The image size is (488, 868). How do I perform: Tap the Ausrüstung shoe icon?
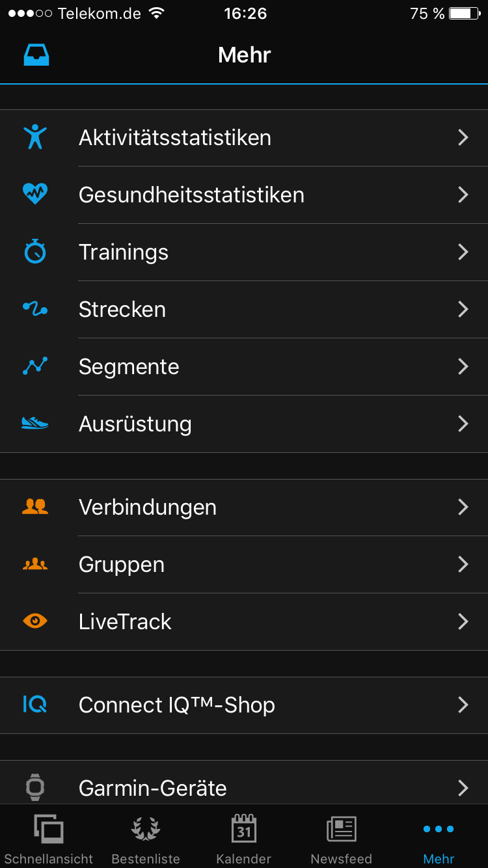tap(35, 424)
